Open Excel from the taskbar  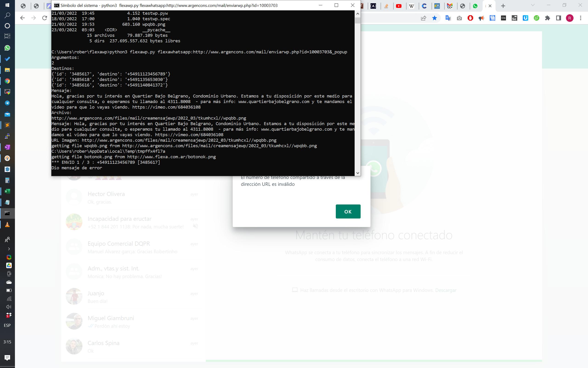point(7,191)
